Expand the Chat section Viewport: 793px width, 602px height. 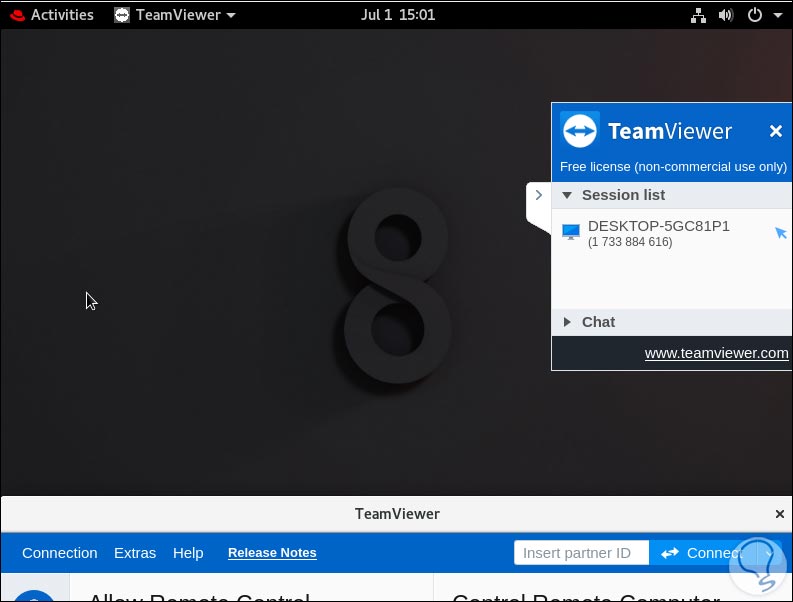pos(567,322)
